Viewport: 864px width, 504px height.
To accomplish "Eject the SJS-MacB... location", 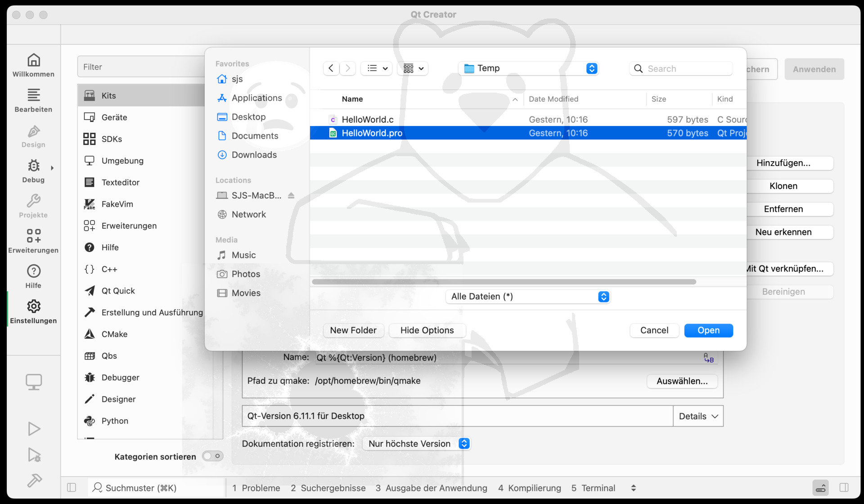I will (x=291, y=195).
